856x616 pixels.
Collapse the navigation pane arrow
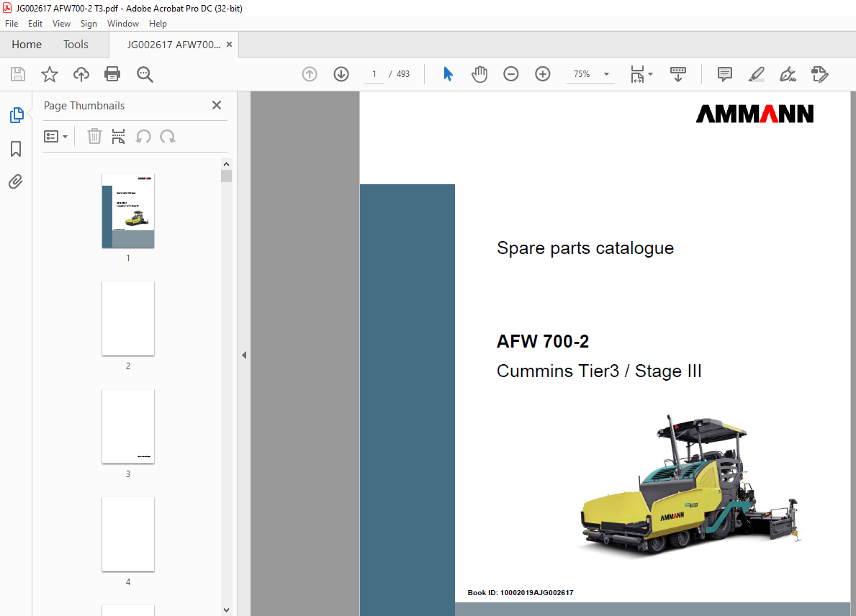tap(244, 355)
